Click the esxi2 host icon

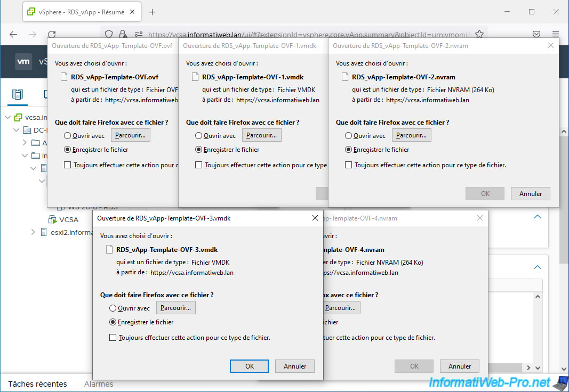pos(44,232)
